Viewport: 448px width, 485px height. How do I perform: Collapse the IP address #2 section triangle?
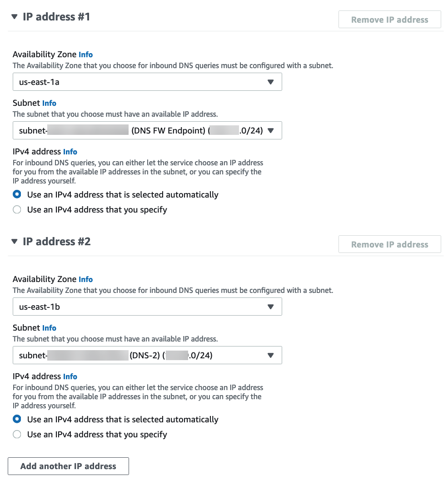point(15,242)
